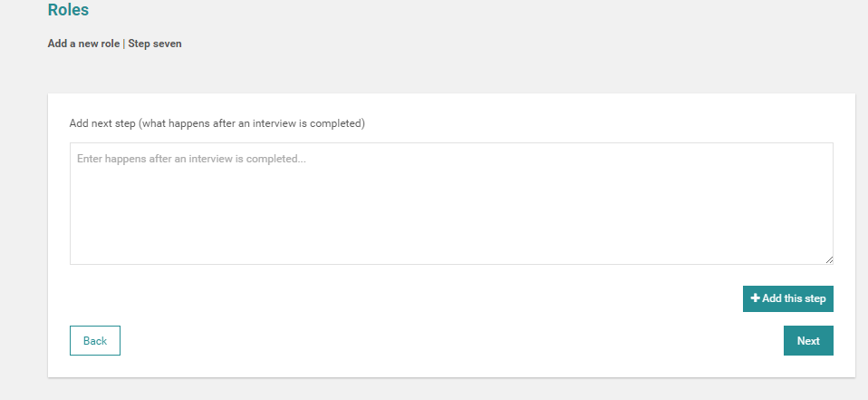Click the word Next on the teal button
Image resolution: width=868 pixels, height=400 pixels.
[808, 341]
